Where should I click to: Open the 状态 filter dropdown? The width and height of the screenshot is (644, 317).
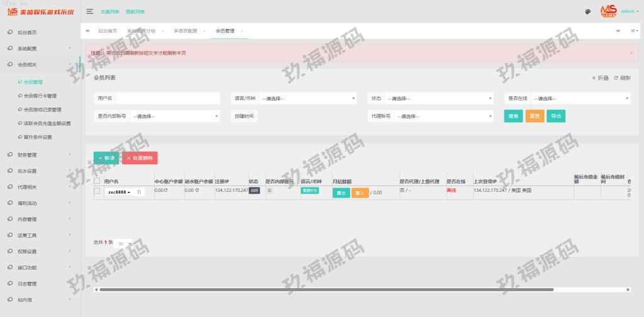click(433, 98)
